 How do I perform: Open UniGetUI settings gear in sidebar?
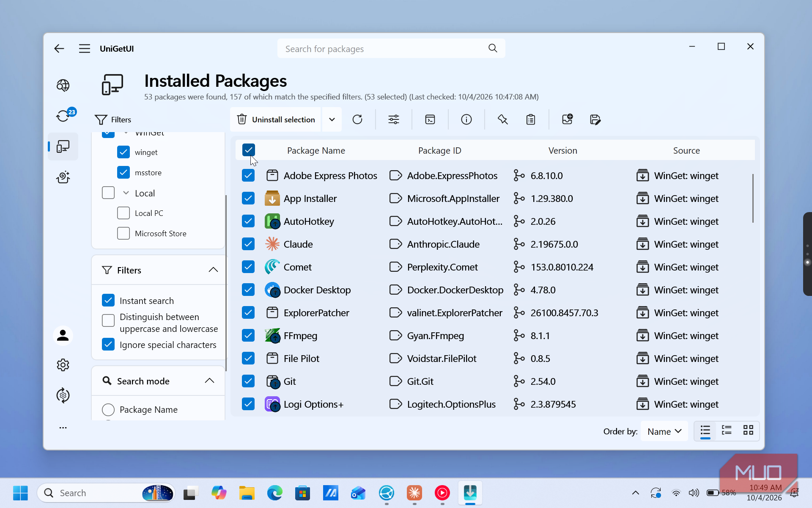[x=63, y=365]
